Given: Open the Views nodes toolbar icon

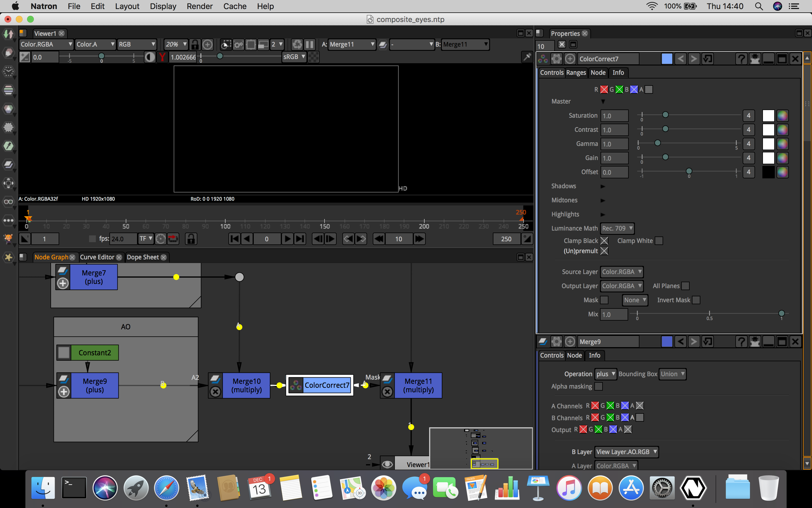Looking at the screenshot, I should point(8,202).
